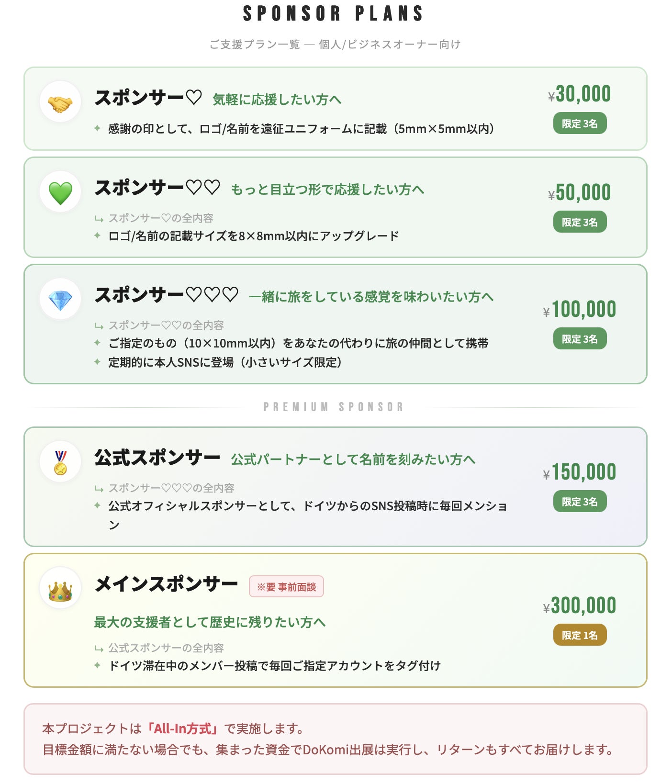
Task: Click the ※要 事前面談 tag
Action: coord(286,587)
